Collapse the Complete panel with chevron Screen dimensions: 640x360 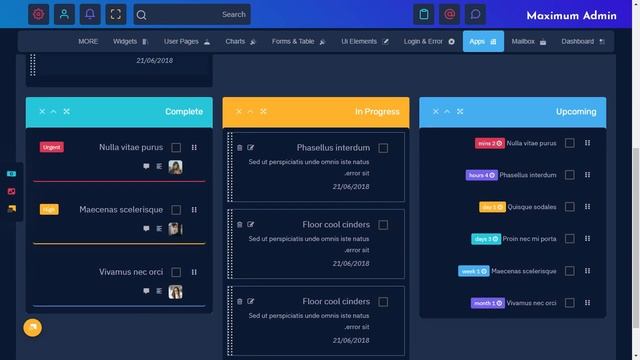pyautogui.click(x=53, y=111)
